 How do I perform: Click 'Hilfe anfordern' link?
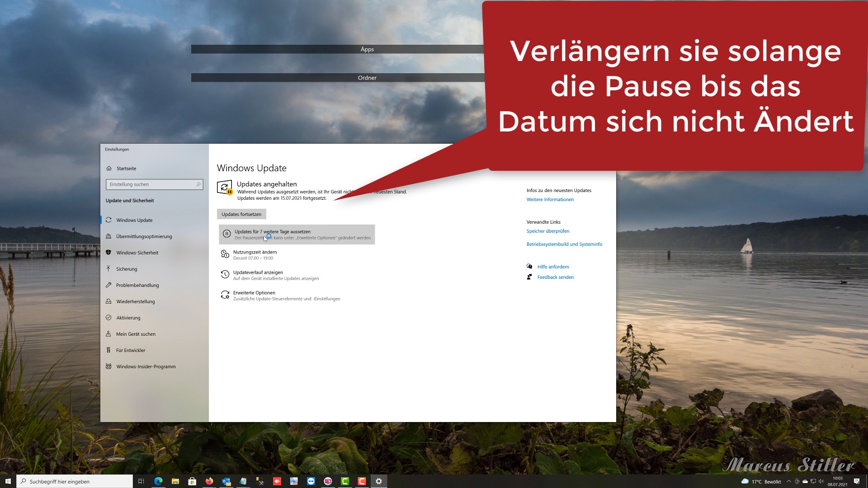point(553,267)
